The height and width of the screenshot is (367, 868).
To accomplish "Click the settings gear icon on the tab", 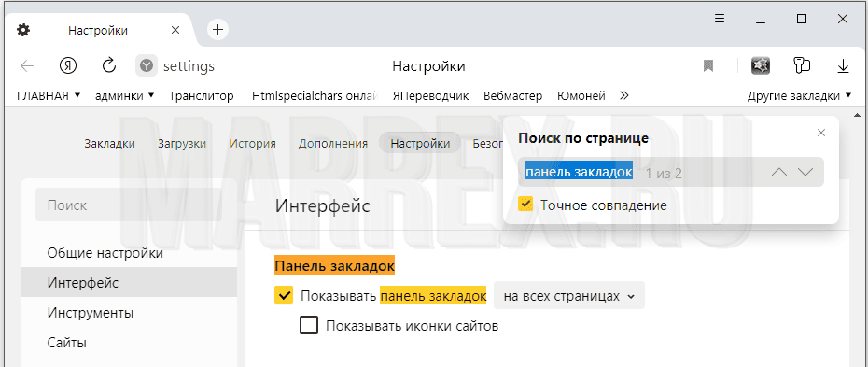I will click(x=23, y=30).
